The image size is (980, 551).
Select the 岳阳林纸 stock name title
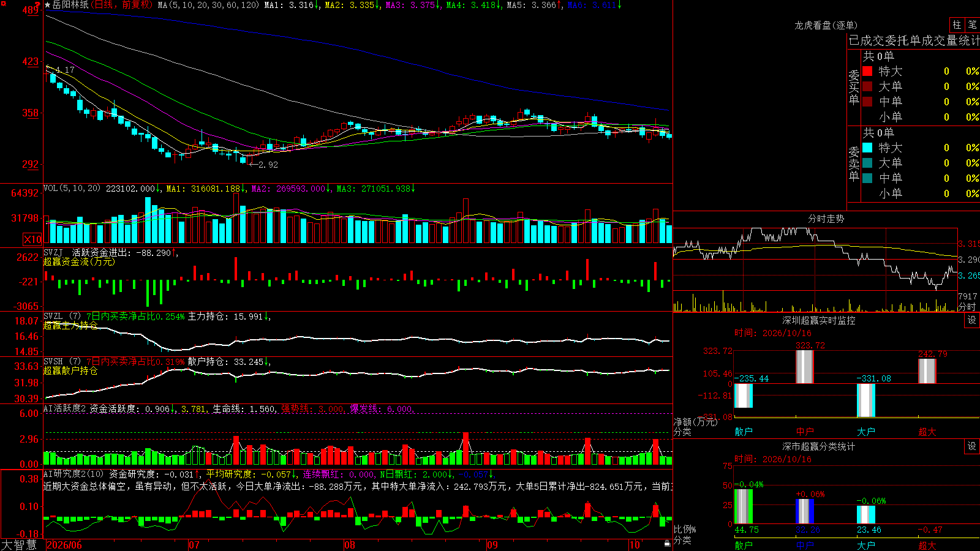pyautogui.click(x=70, y=5)
